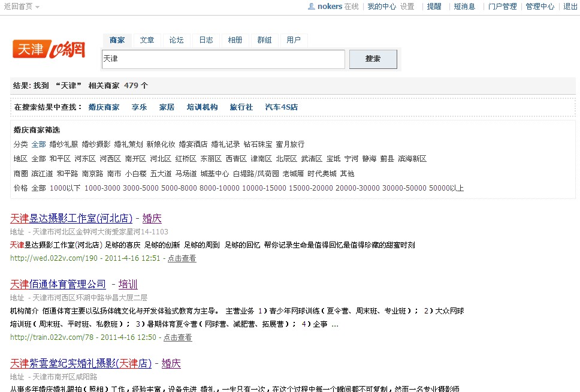
Task: Go to 我的中心
Action: click(x=382, y=7)
